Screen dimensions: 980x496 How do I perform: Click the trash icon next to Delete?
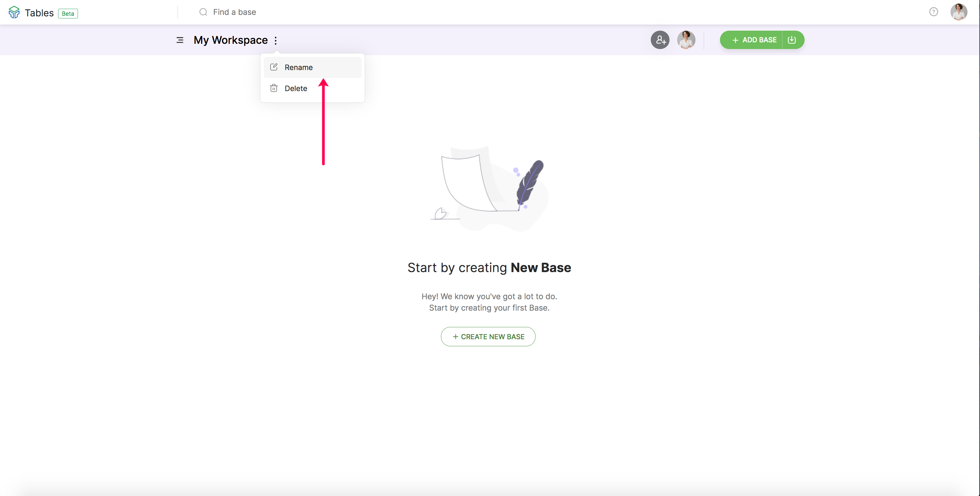pos(273,88)
